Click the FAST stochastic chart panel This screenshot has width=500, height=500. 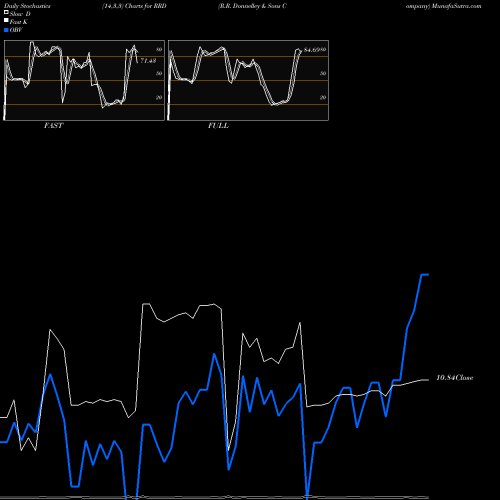point(84,80)
